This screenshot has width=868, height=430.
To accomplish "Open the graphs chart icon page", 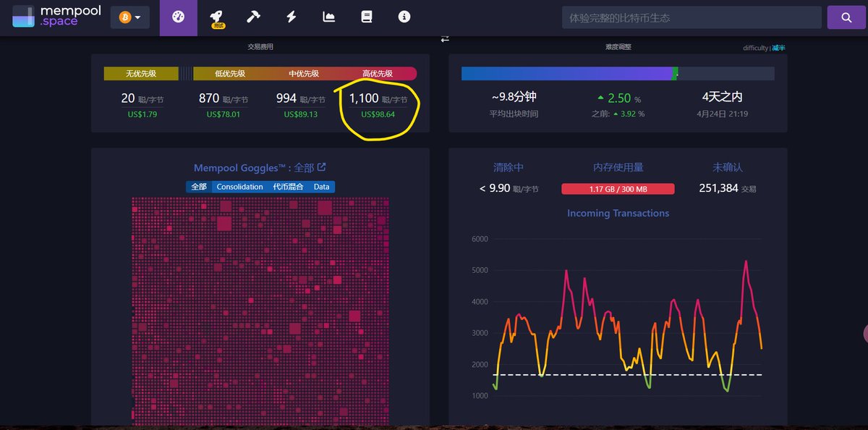I will point(329,17).
